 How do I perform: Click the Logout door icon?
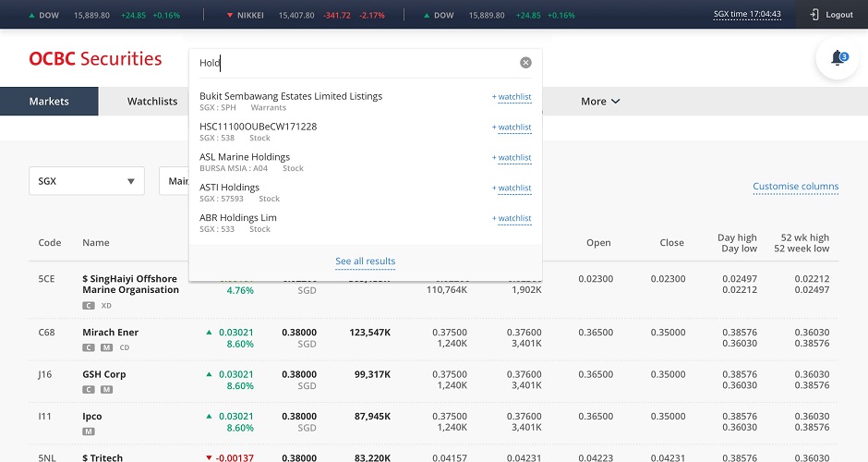[814, 15]
